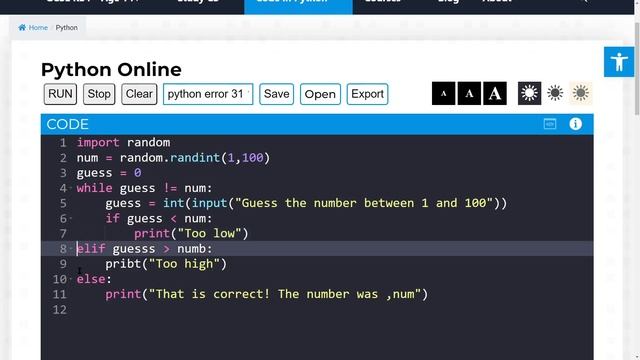Click the home icon in the breadcrumb
Image resolution: width=640 pixels, height=360 pixels.
click(x=22, y=27)
